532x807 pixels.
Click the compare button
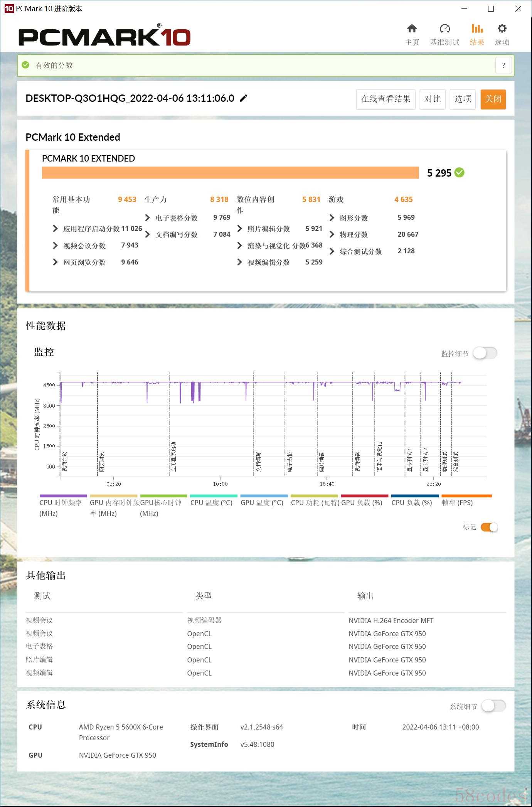[x=433, y=99]
